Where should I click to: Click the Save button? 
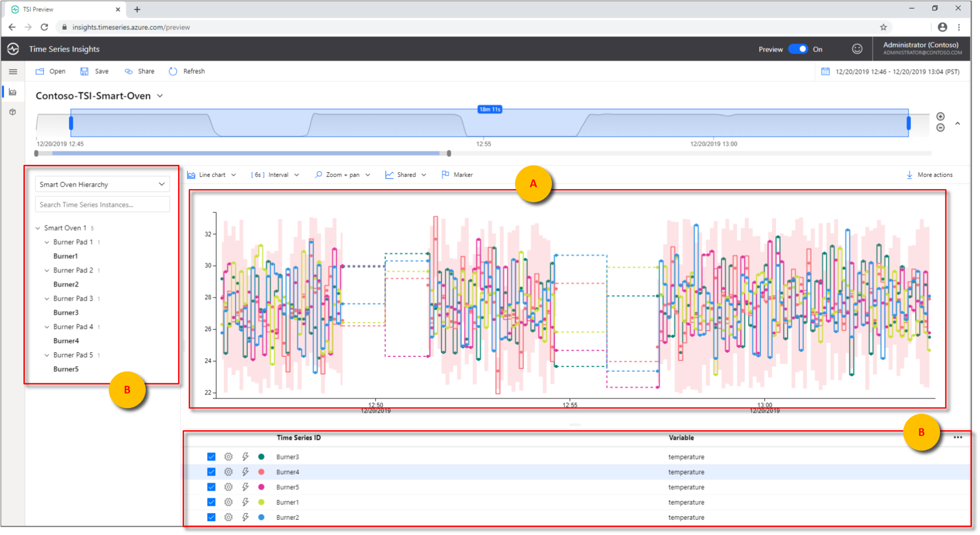[95, 71]
